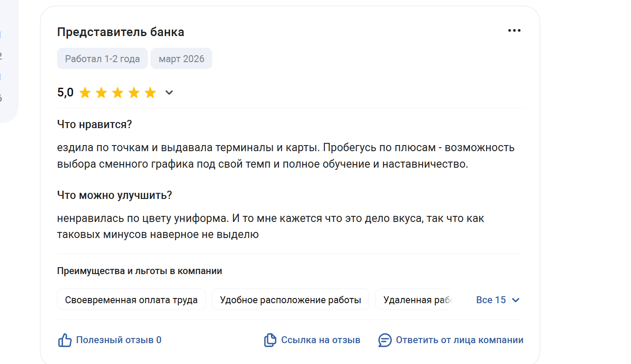Click the fifth rating star

[150, 93]
